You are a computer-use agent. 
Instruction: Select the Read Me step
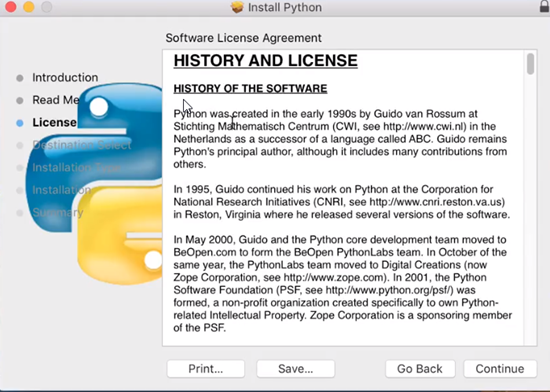pyautogui.click(x=56, y=100)
